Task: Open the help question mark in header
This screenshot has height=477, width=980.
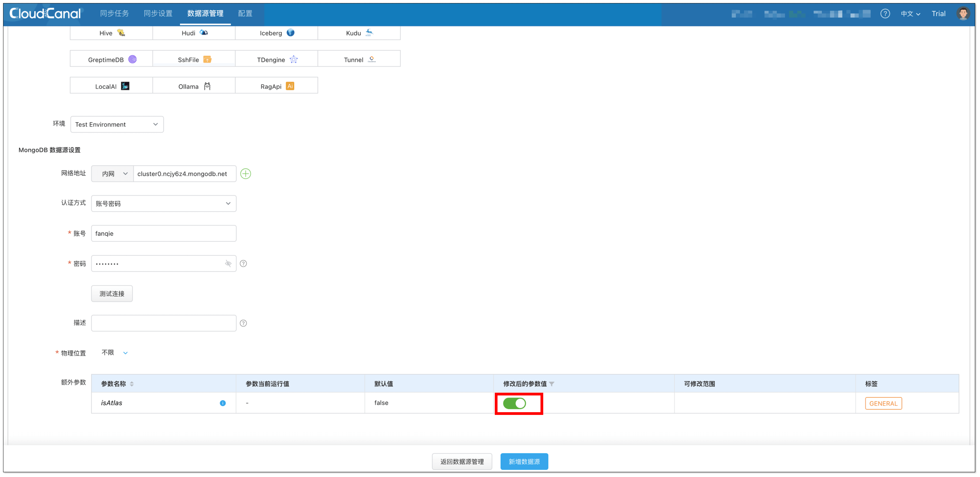Action: 885,14
